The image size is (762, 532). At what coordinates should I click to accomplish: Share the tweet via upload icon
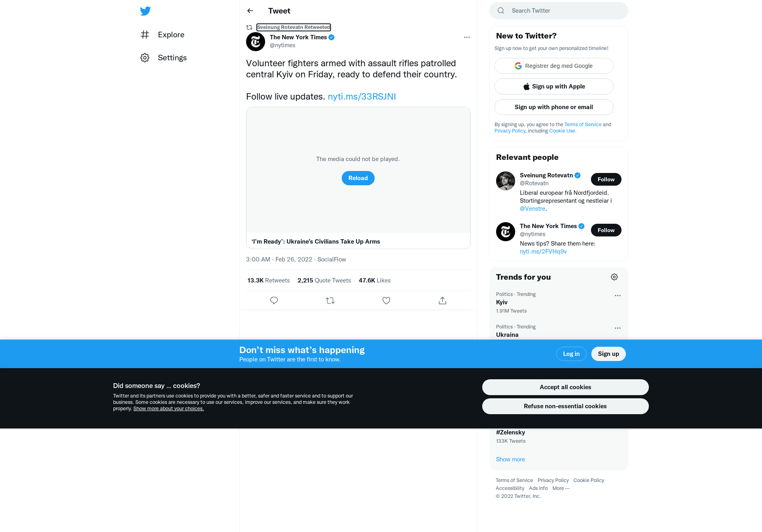pyautogui.click(x=443, y=301)
